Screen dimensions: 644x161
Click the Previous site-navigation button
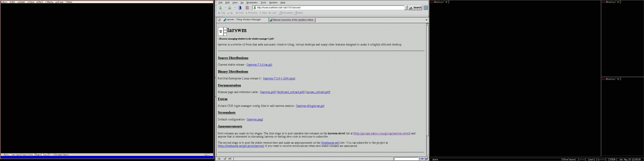coord(251,13)
